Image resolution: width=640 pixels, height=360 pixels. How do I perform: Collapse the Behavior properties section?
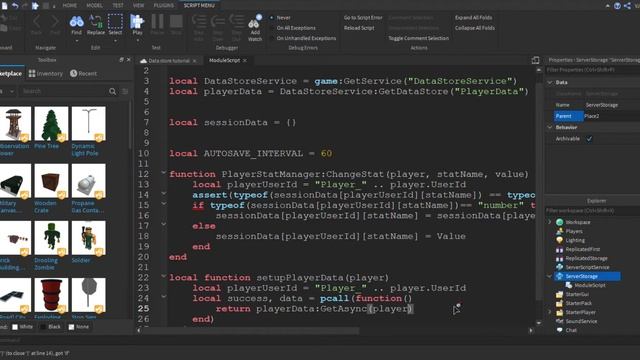pos(550,127)
